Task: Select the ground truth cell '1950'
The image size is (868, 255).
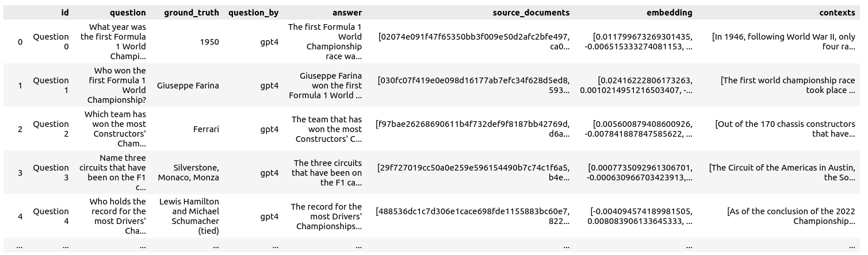Action: (209, 41)
